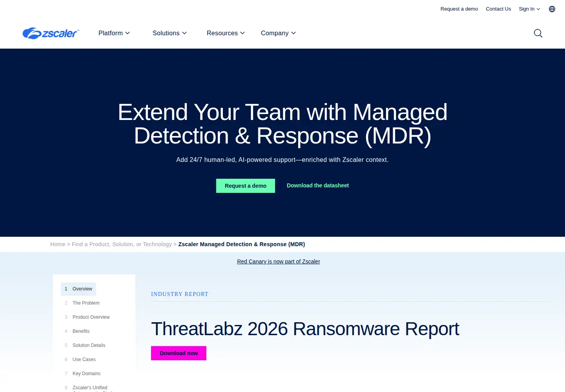Click Download the datasheet link
Image resolution: width=565 pixels, height=392 pixels.
318,185
